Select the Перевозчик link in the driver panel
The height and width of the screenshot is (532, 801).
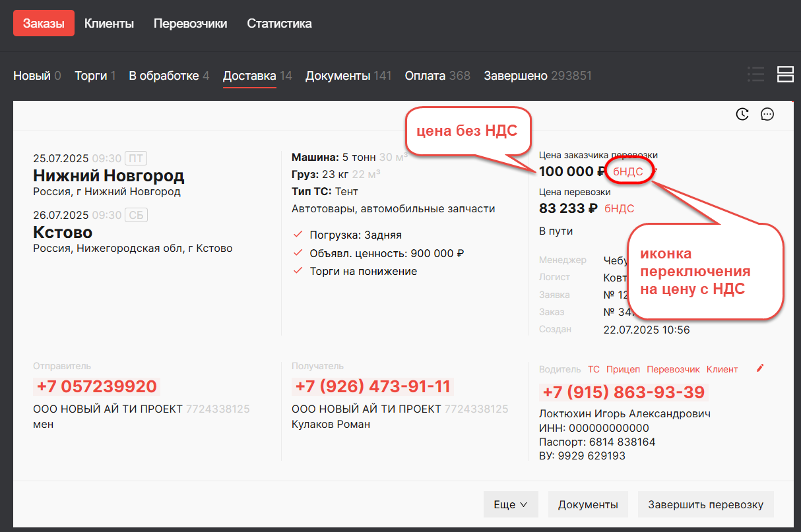point(673,369)
